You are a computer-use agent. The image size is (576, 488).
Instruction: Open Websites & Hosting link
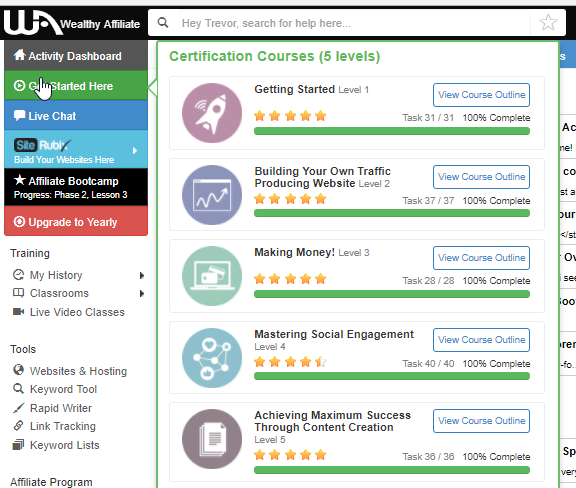[78, 371]
